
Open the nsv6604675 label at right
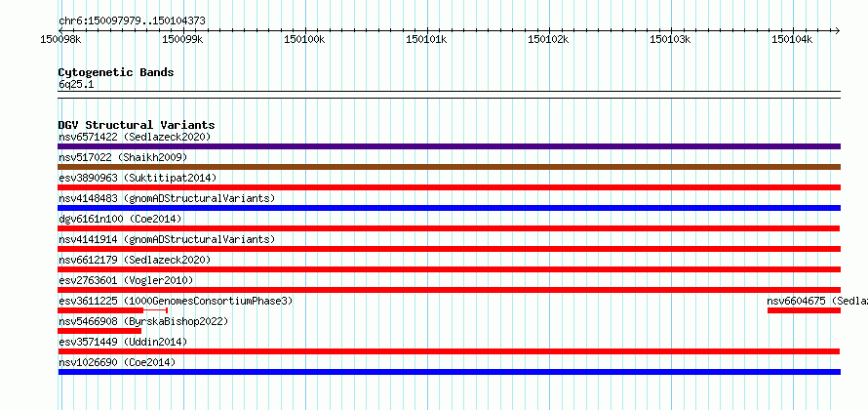pos(817,301)
